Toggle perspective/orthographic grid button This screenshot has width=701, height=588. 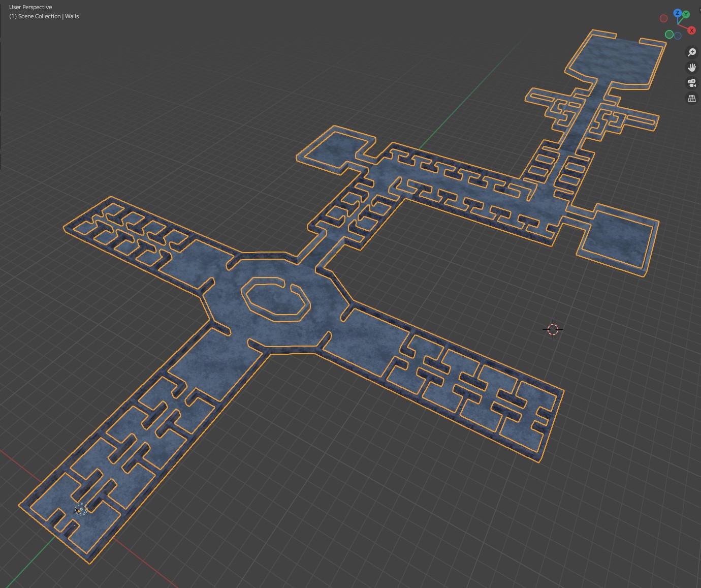pyautogui.click(x=692, y=98)
